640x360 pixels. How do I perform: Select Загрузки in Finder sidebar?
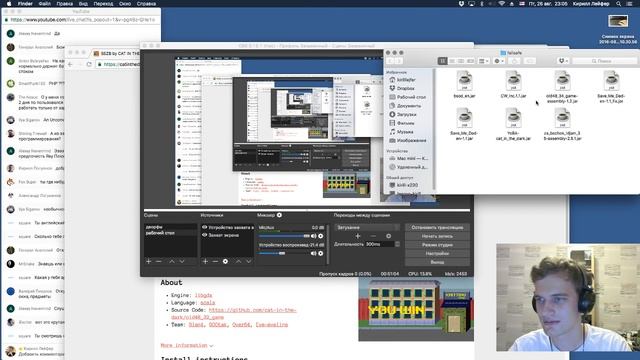point(406,114)
